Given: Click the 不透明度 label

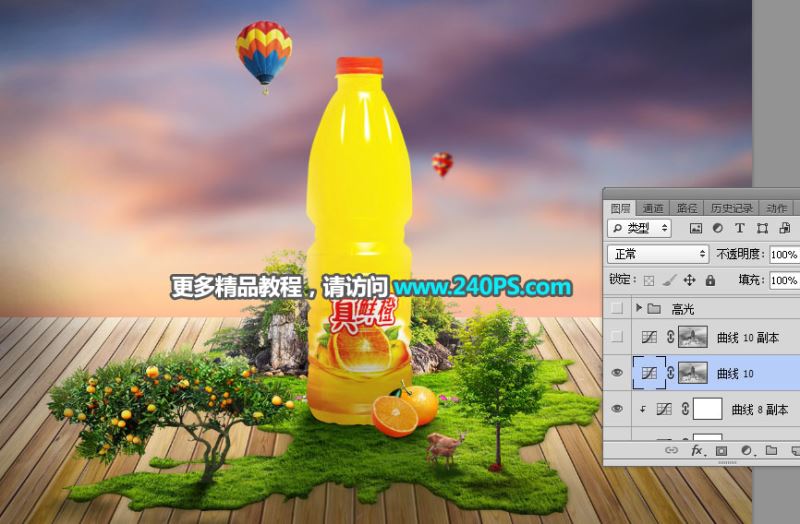Looking at the screenshot, I should 741,254.
